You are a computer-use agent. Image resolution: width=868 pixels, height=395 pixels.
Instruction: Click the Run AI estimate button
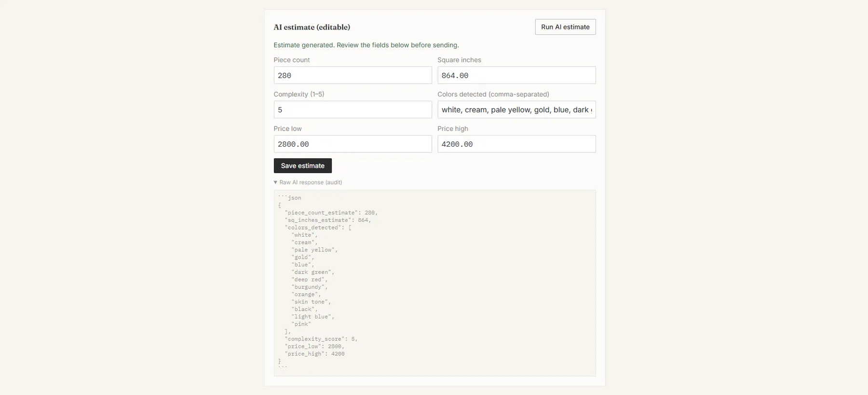(565, 27)
